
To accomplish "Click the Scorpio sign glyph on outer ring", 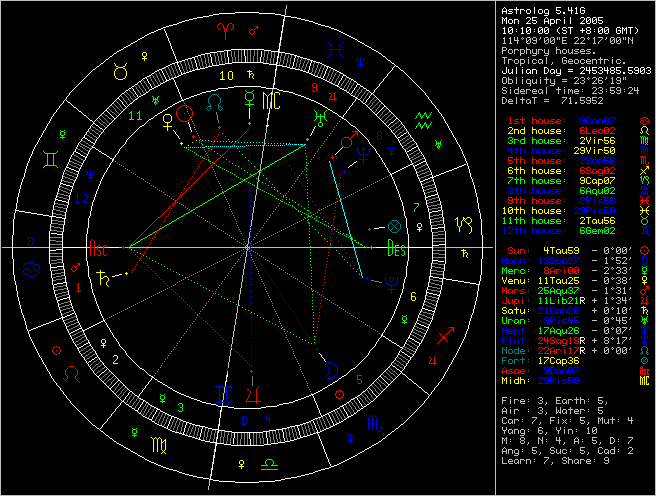I will [372, 425].
